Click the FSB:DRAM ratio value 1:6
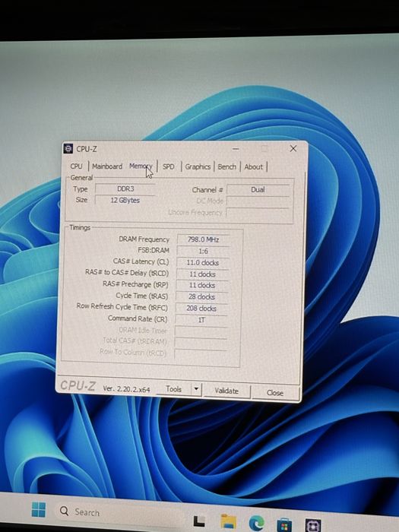Viewport: 399px width, 532px height. [203, 251]
